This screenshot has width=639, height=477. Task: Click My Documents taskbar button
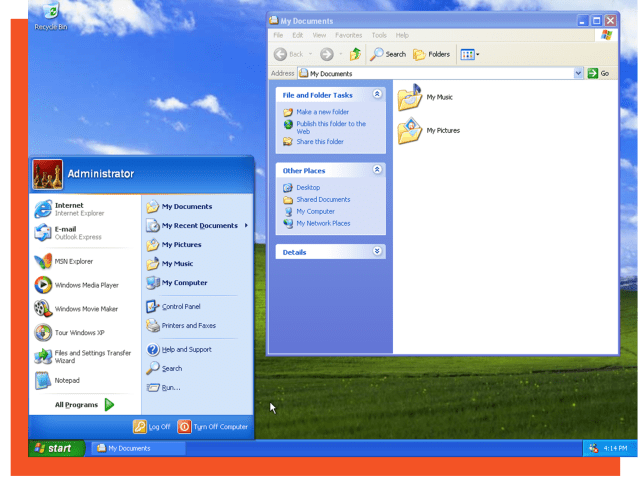[138, 448]
